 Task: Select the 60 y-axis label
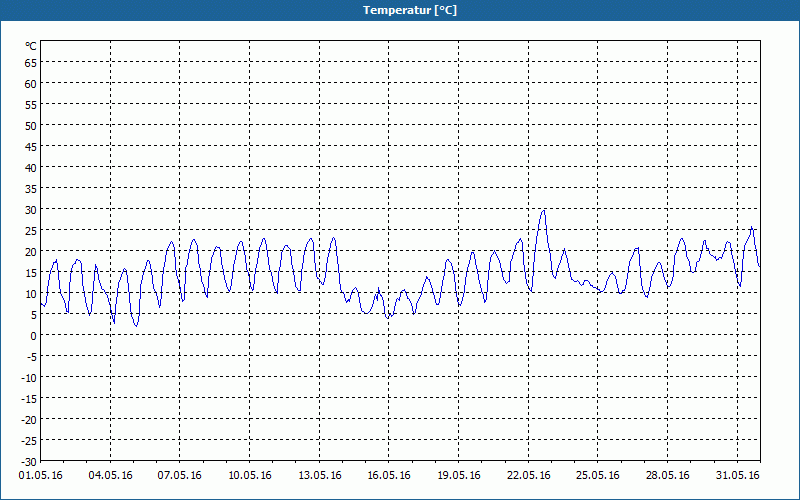(x=31, y=84)
